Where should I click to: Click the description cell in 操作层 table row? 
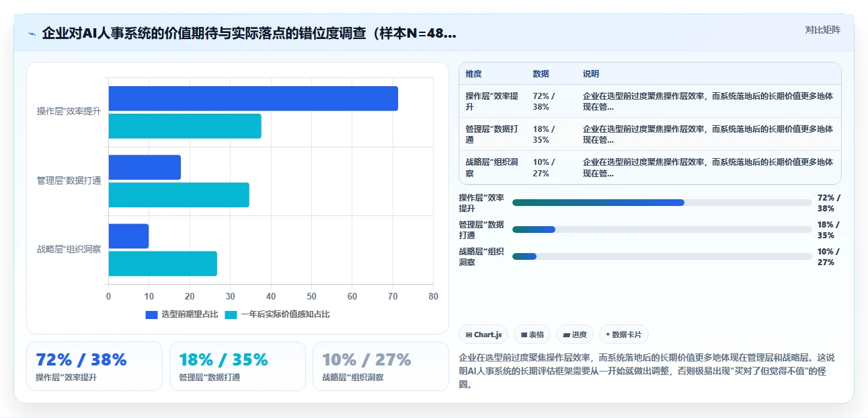click(x=708, y=102)
